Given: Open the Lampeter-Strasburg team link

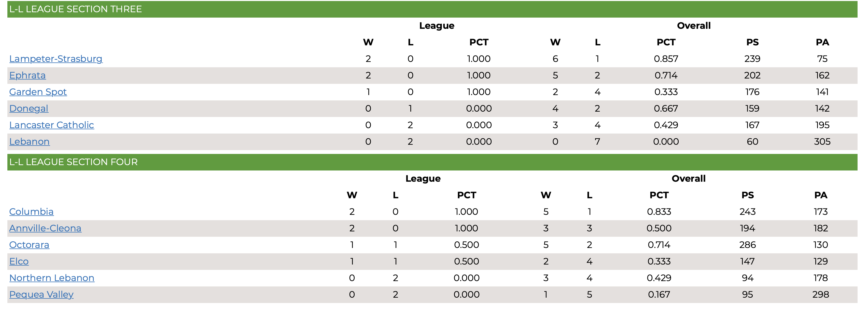Looking at the screenshot, I should [56, 59].
